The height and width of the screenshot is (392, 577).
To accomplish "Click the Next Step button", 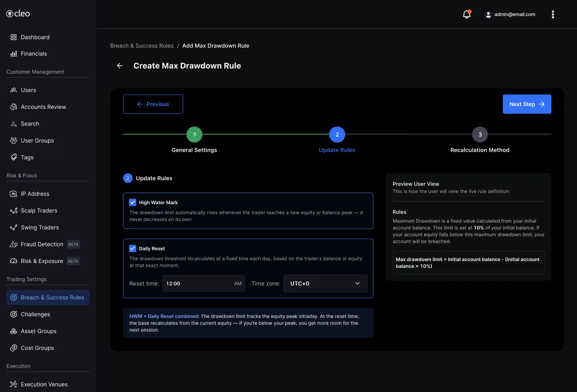I will point(527,104).
